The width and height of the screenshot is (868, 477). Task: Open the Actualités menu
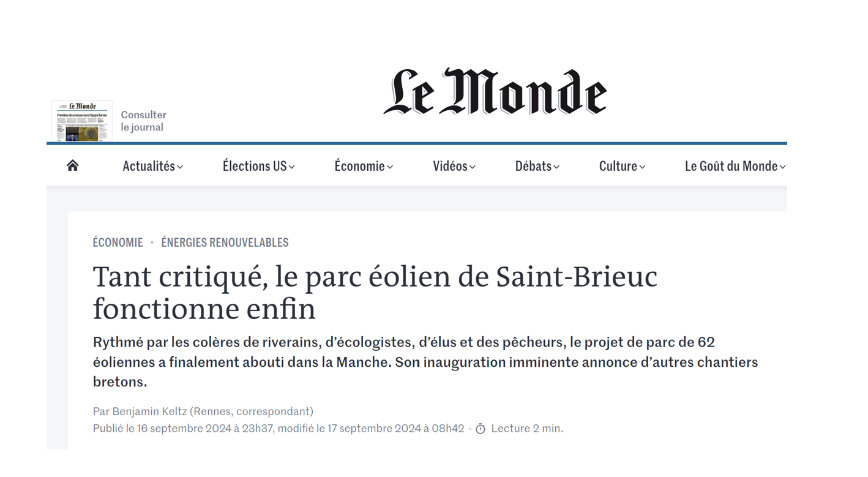tap(149, 166)
